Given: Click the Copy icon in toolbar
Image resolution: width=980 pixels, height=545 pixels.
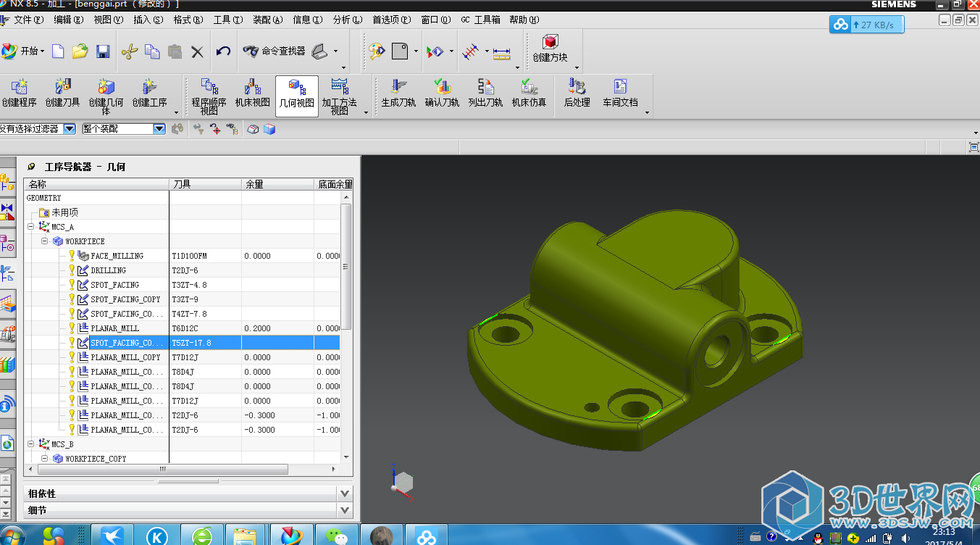Looking at the screenshot, I should pos(152,51).
